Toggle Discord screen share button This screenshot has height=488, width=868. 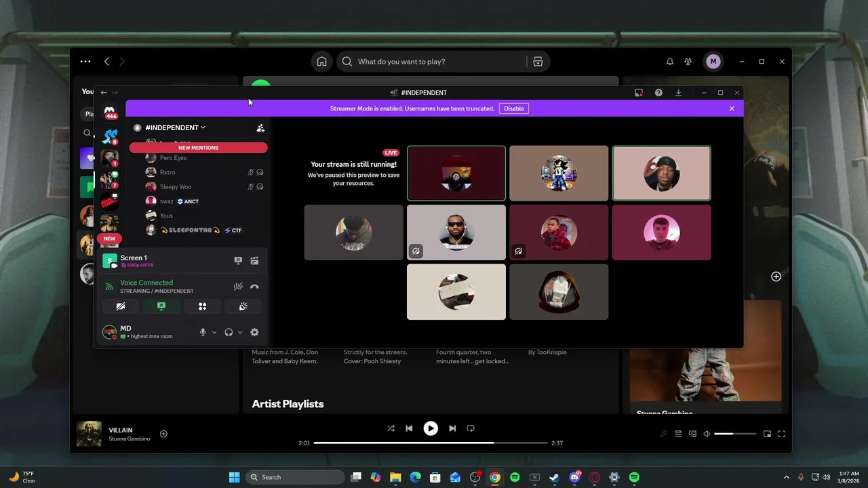[x=161, y=306]
